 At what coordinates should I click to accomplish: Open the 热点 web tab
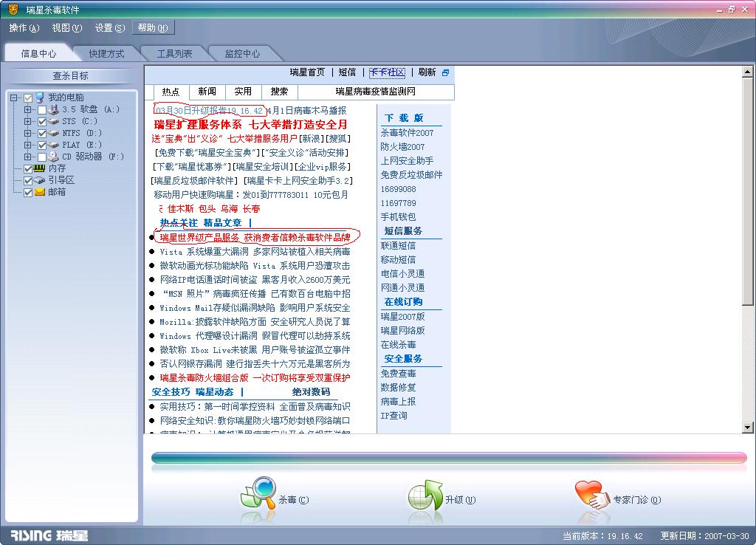pyautogui.click(x=171, y=92)
